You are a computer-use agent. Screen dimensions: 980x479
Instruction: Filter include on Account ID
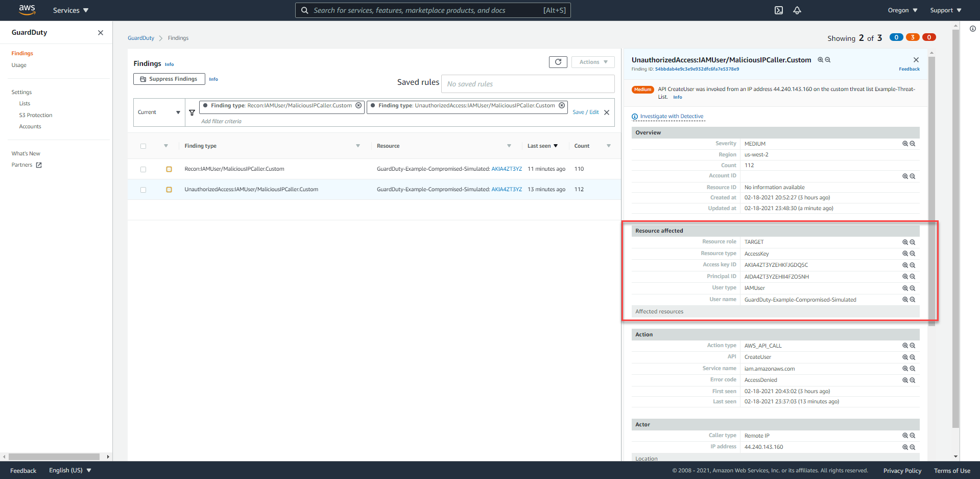pyautogui.click(x=905, y=176)
